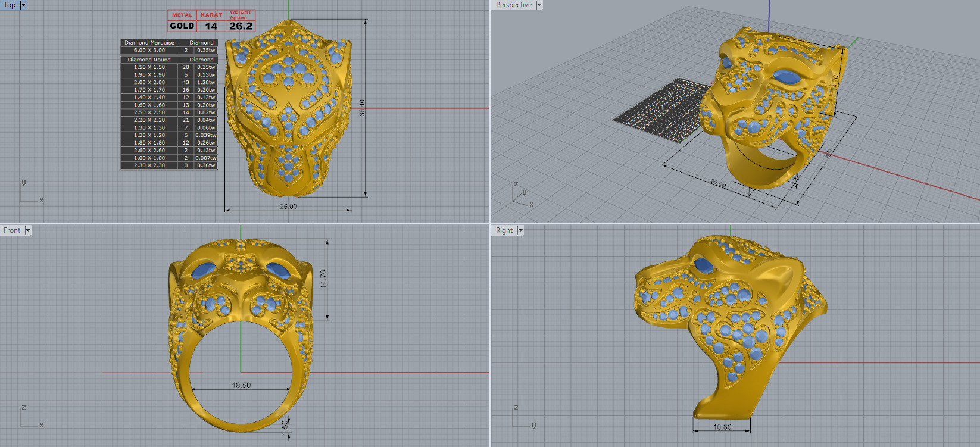The image size is (980, 447).
Task: Click the Diamond Round header cell
Action: pos(149,60)
